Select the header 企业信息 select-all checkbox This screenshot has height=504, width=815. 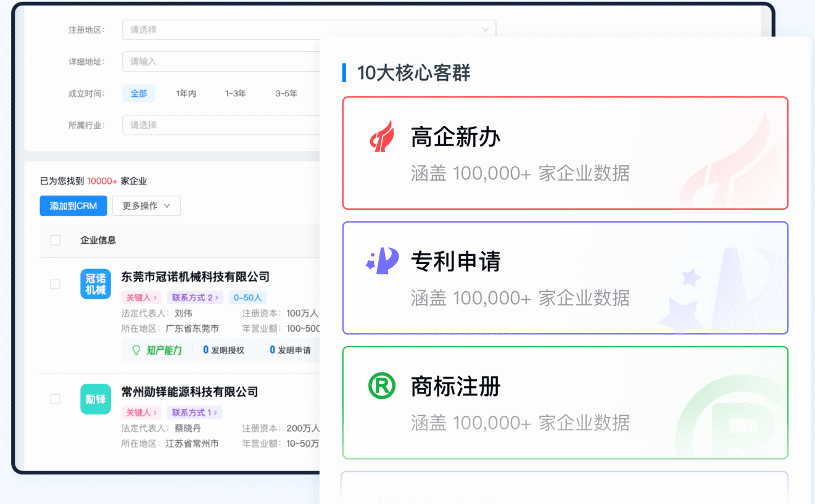[55, 240]
